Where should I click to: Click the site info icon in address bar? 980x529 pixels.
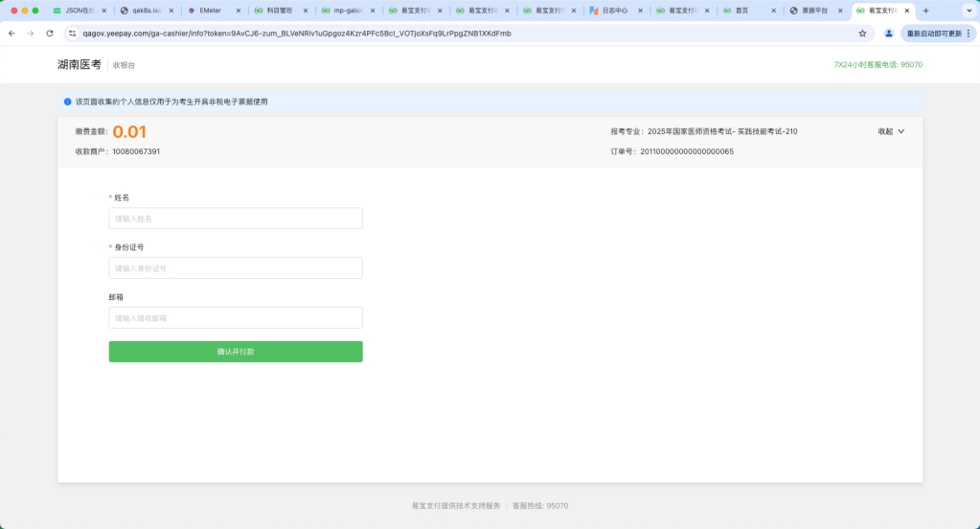(x=72, y=33)
